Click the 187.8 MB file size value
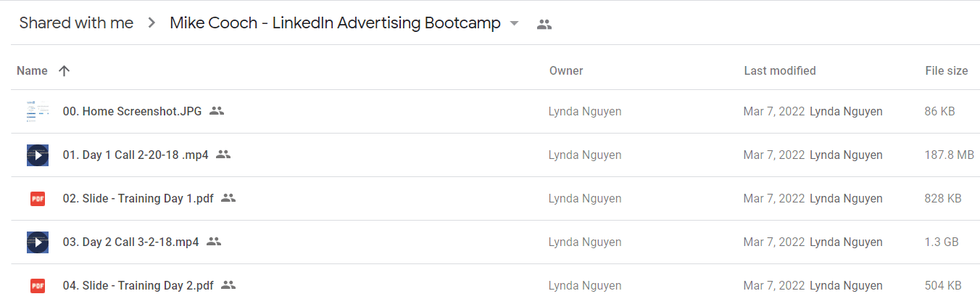Image resolution: width=980 pixels, height=307 pixels. 950,155
